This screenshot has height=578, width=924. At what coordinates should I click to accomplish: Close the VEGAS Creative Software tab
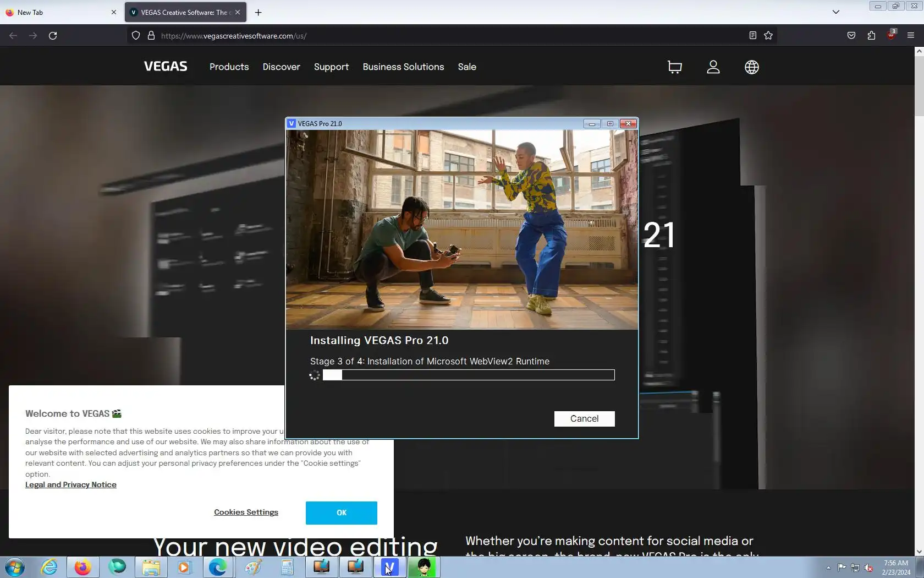coord(238,12)
